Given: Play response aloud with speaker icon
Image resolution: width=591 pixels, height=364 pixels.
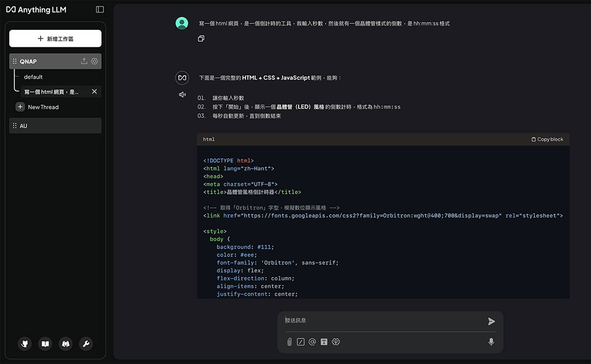Looking at the screenshot, I should tap(183, 94).
